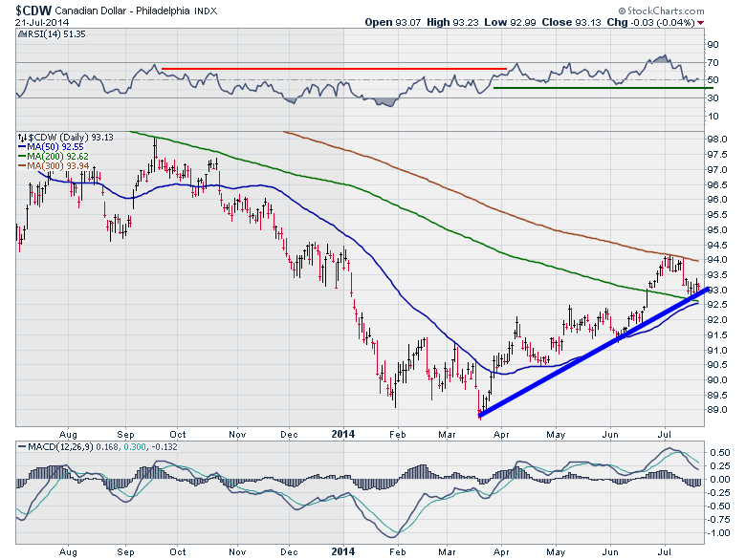The width and height of the screenshot is (746, 560).
Task: Click the 89.0 price axis label
Action: coord(717,410)
